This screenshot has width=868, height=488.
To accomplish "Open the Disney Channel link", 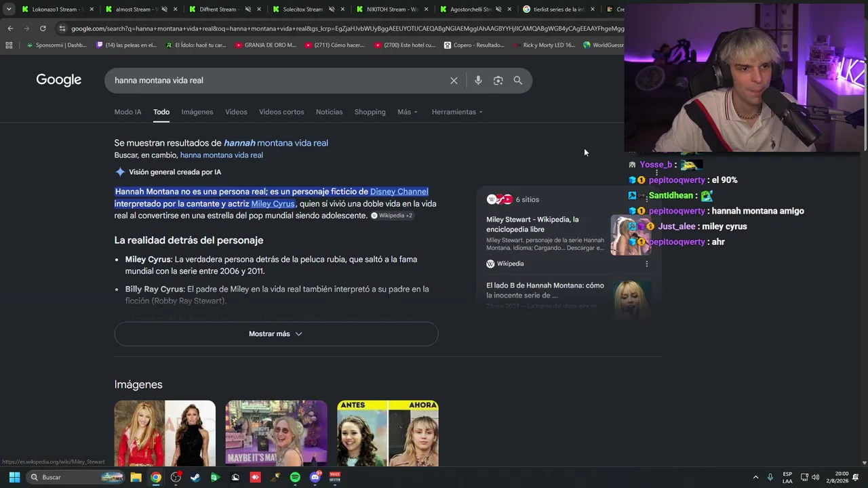I will click(x=399, y=192).
